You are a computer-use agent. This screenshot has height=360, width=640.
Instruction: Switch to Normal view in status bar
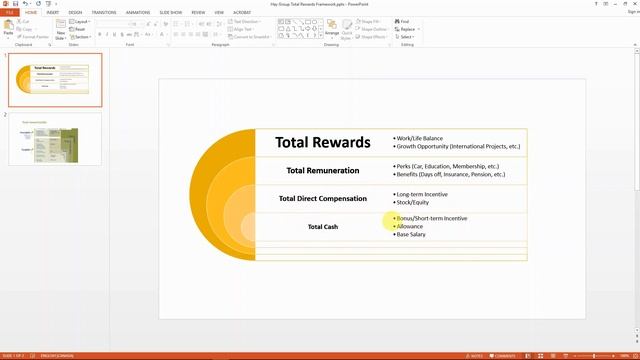coord(528,356)
